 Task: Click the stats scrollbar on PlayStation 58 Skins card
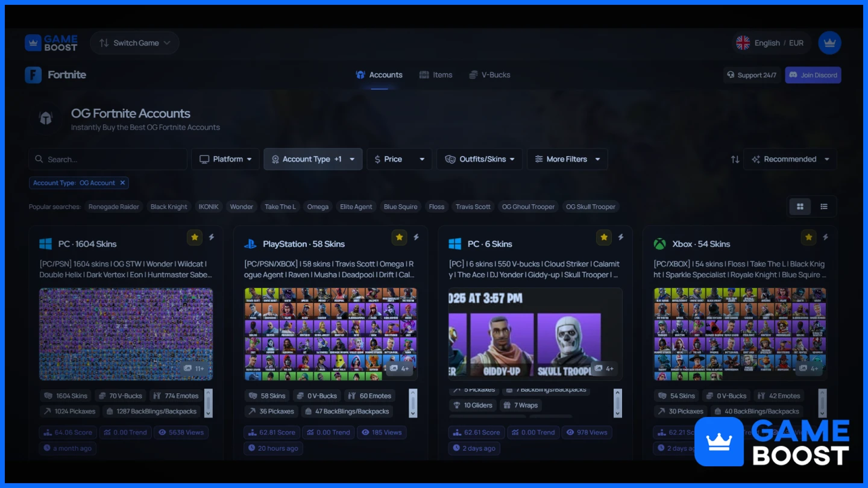click(x=413, y=403)
